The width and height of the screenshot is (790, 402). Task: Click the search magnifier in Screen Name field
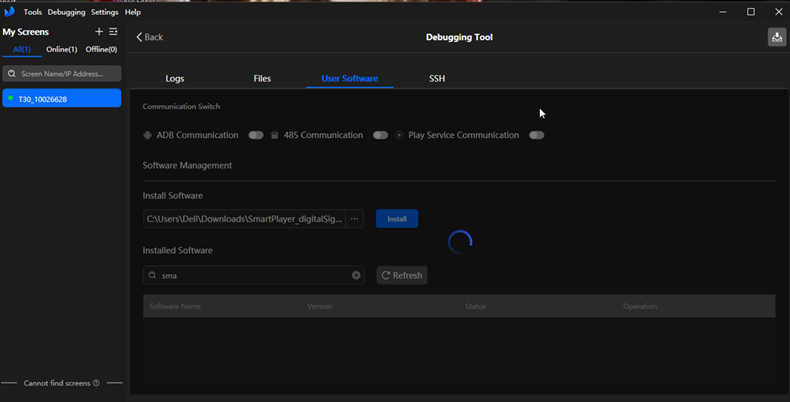[12, 74]
